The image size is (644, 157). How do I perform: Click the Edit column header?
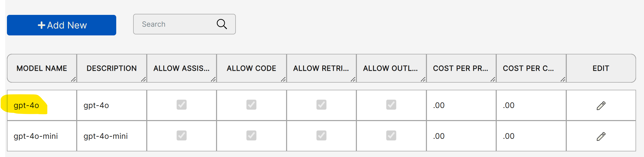(601, 68)
